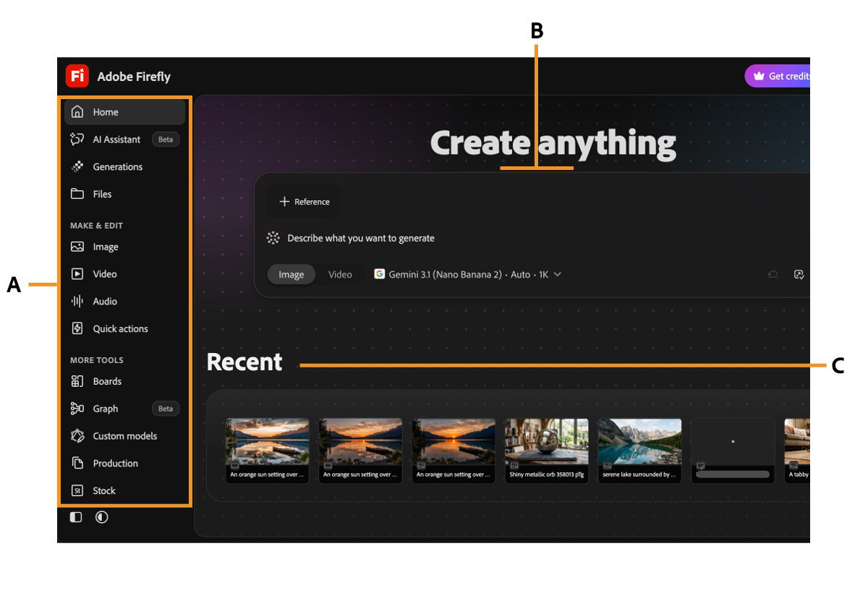868x601 pixels.
Task: Toggle the light/dark theme circle icon
Action: (102, 517)
